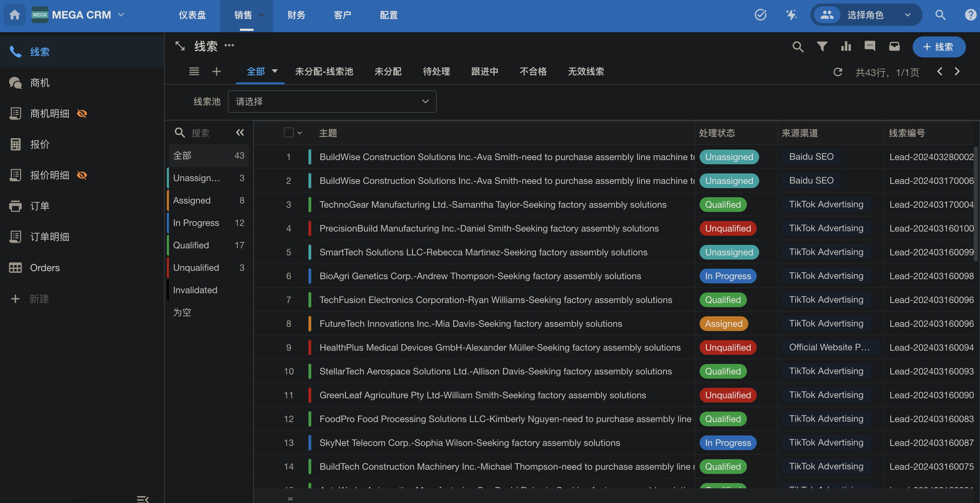Screen dimensions: 980x503
Task: Click the + 线索 create button
Action: click(x=938, y=47)
